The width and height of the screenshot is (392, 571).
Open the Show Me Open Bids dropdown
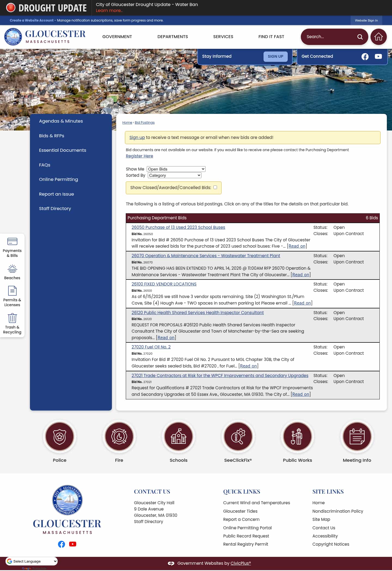click(x=176, y=169)
